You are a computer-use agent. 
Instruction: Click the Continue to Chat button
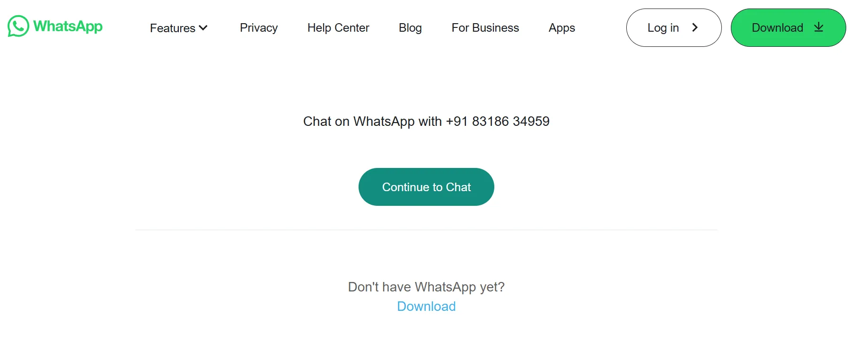(426, 187)
